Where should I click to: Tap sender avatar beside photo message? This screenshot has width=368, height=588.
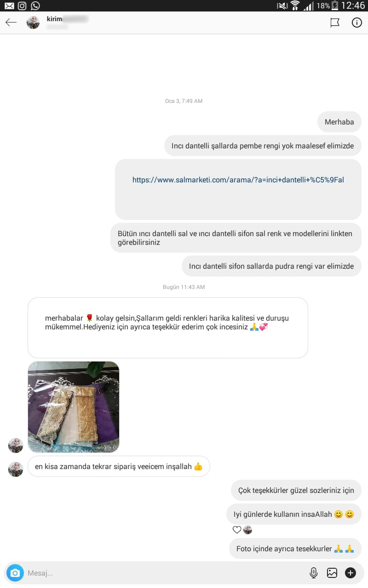(x=16, y=446)
